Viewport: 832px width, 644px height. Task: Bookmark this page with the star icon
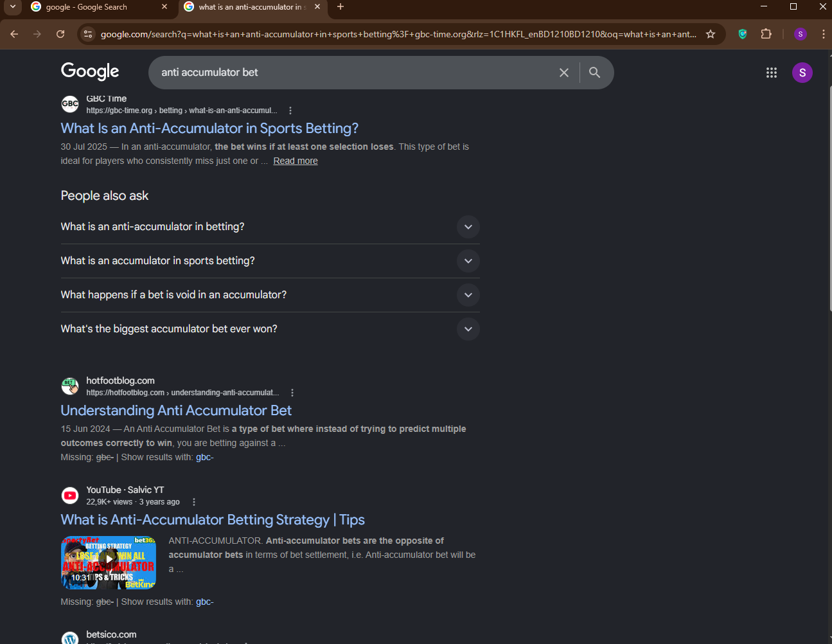click(x=711, y=34)
